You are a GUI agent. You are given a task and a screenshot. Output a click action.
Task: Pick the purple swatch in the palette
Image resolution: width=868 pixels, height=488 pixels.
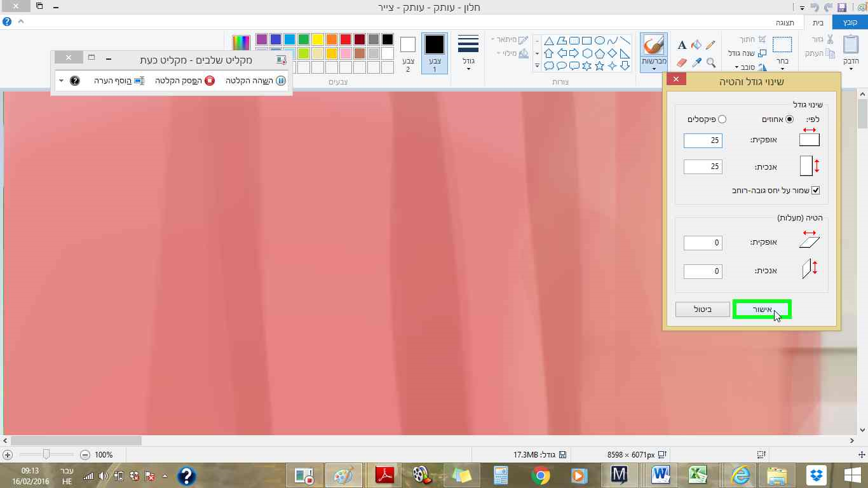click(261, 39)
